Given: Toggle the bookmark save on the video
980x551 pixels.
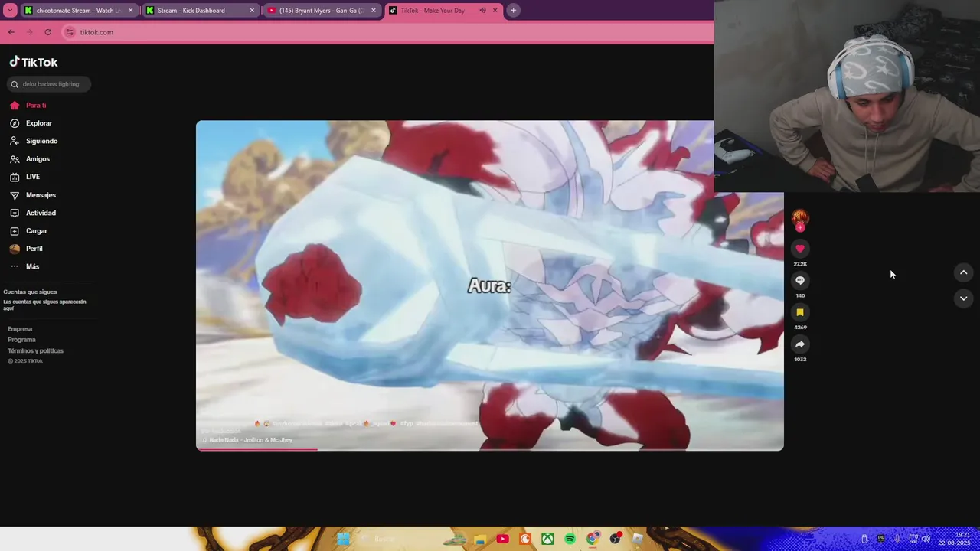Looking at the screenshot, I should click(x=800, y=312).
